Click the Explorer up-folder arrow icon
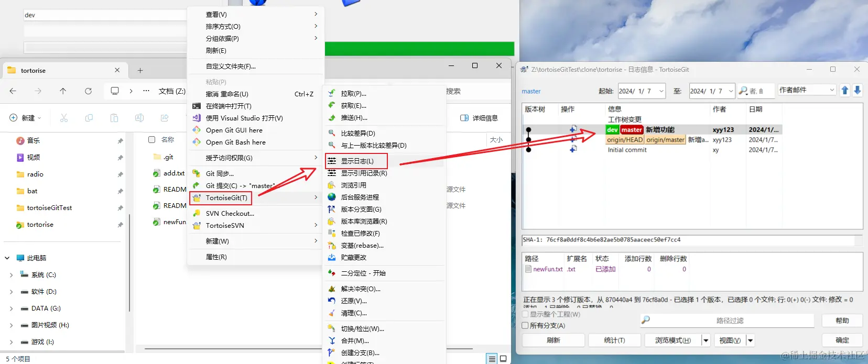This screenshot has height=364, width=868. pos(63,91)
